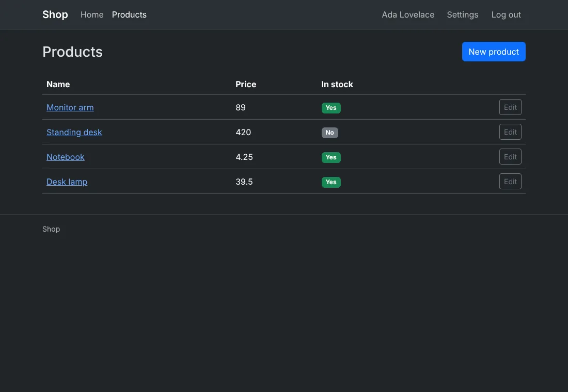Edit the Notebook row

click(x=510, y=157)
